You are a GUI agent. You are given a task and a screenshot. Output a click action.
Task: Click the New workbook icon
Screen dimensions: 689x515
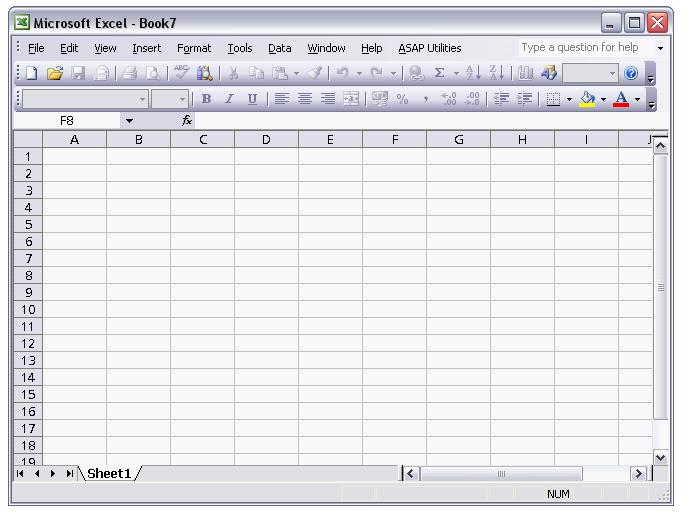(x=32, y=73)
